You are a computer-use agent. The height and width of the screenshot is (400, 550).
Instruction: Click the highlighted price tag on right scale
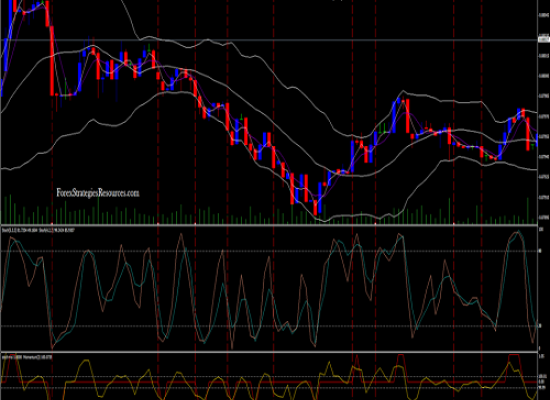(543, 40)
